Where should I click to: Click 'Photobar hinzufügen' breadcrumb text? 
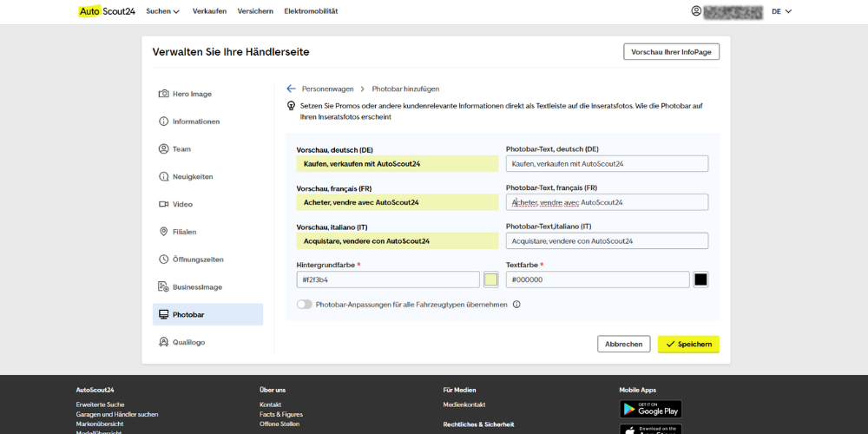[x=405, y=89]
